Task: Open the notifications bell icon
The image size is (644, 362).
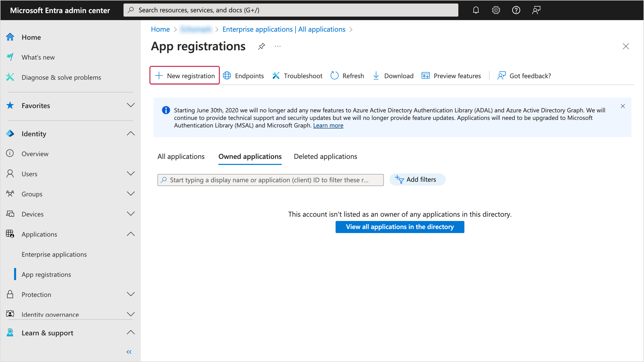Action: pyautogui.click(x=476, y=10)
